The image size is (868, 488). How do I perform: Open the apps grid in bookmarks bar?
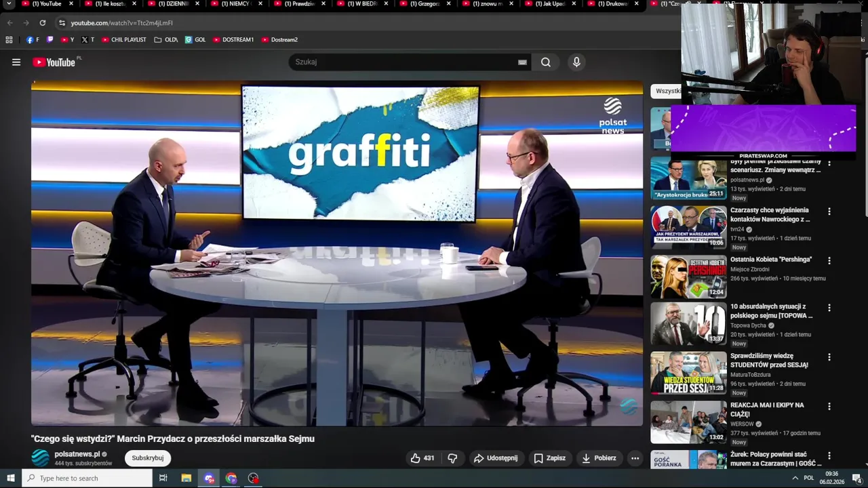click(x=9, y=40)
